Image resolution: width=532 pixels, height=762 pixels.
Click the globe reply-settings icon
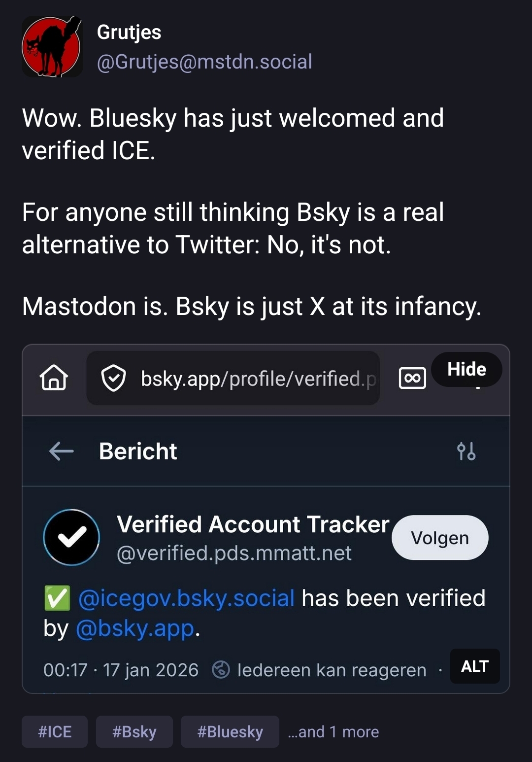(221, 670)
